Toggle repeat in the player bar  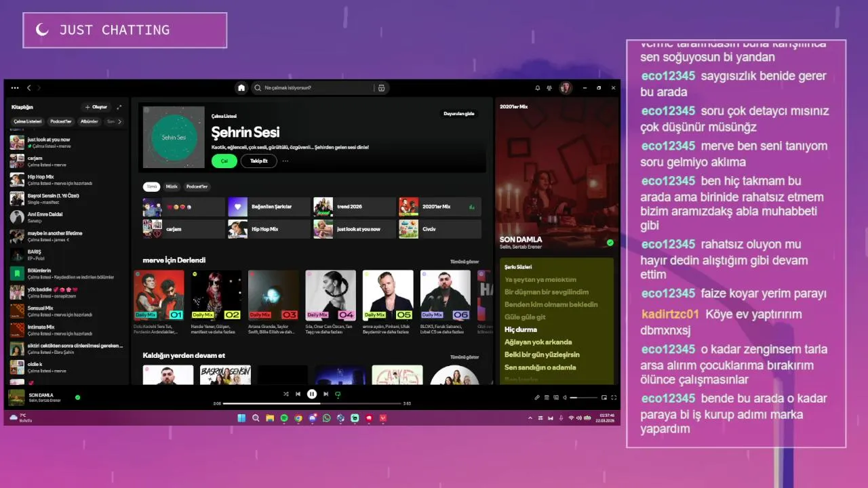[338, 394]
